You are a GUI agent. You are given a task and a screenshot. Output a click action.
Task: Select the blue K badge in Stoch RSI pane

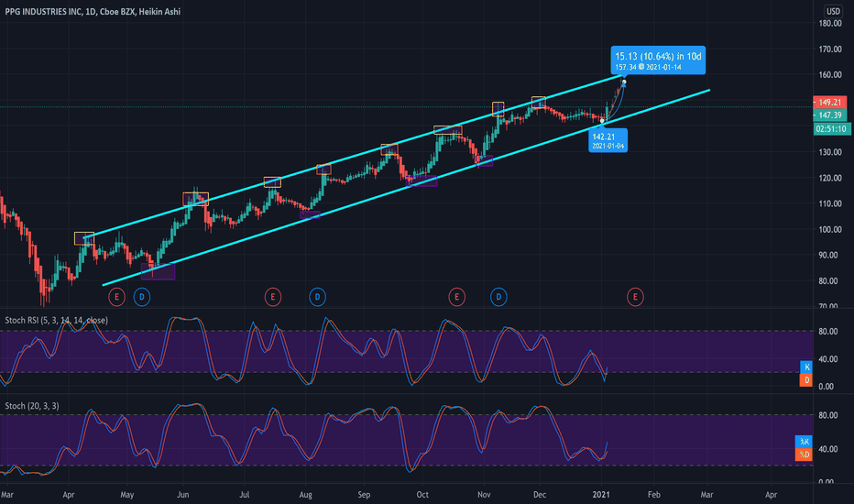(806, 367)
